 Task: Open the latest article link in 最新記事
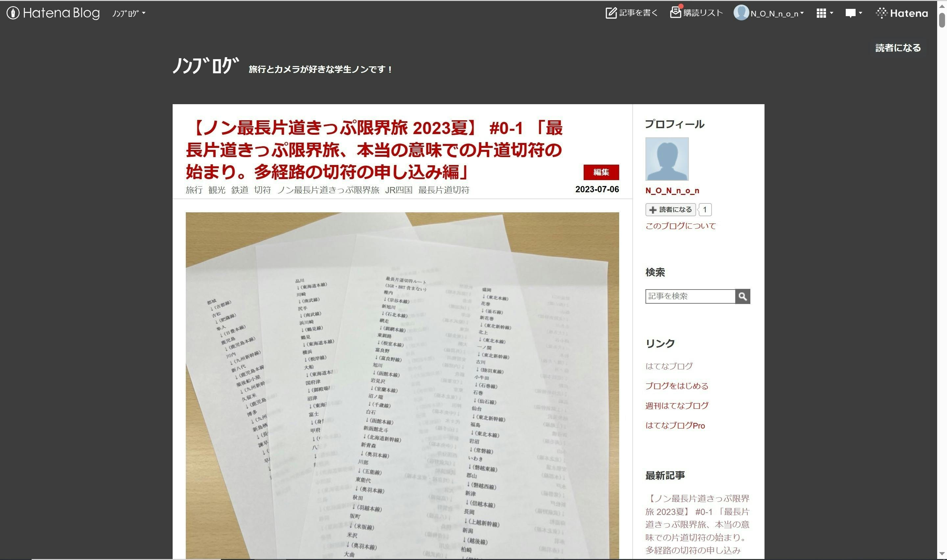tap(697, 525)
